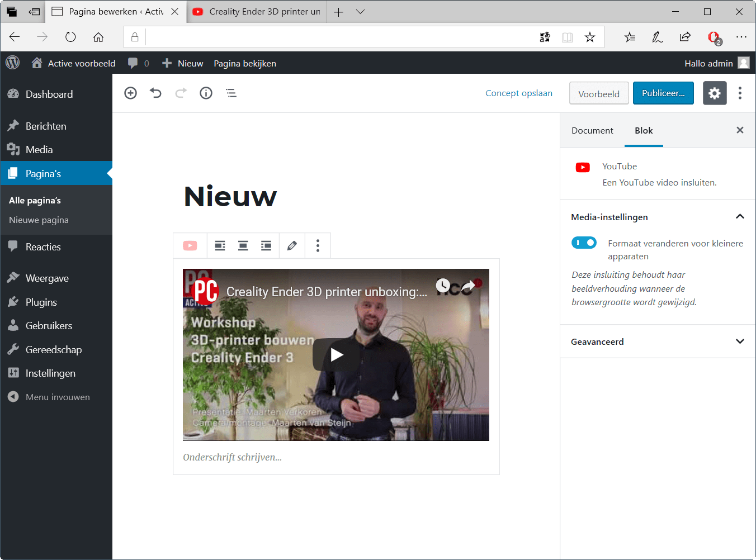
Task: Open a new browser tab
Action: pos(338,12)
